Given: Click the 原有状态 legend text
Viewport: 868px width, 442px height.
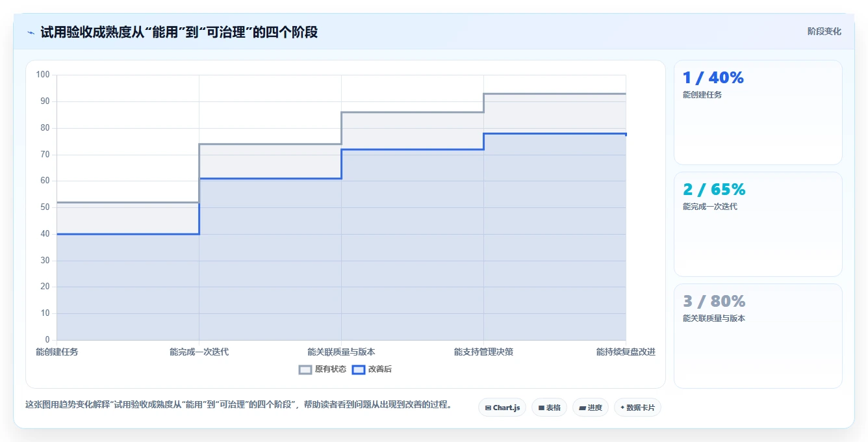Looking at the screenshot, I should [331, 369].
